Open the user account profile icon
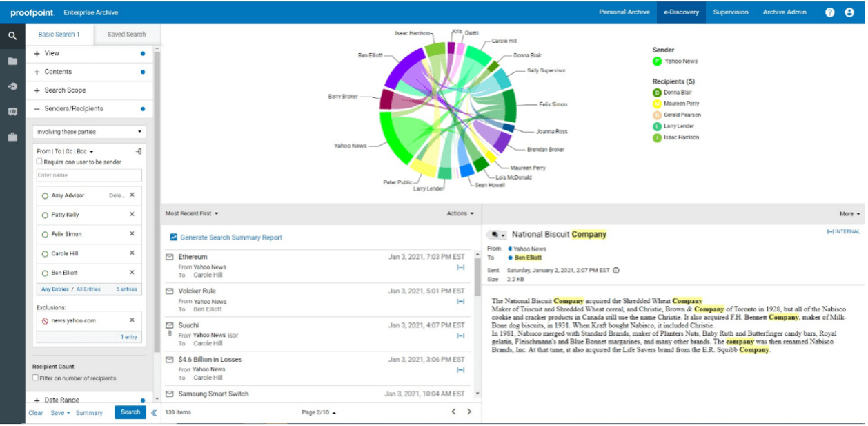 pos(849,12)
